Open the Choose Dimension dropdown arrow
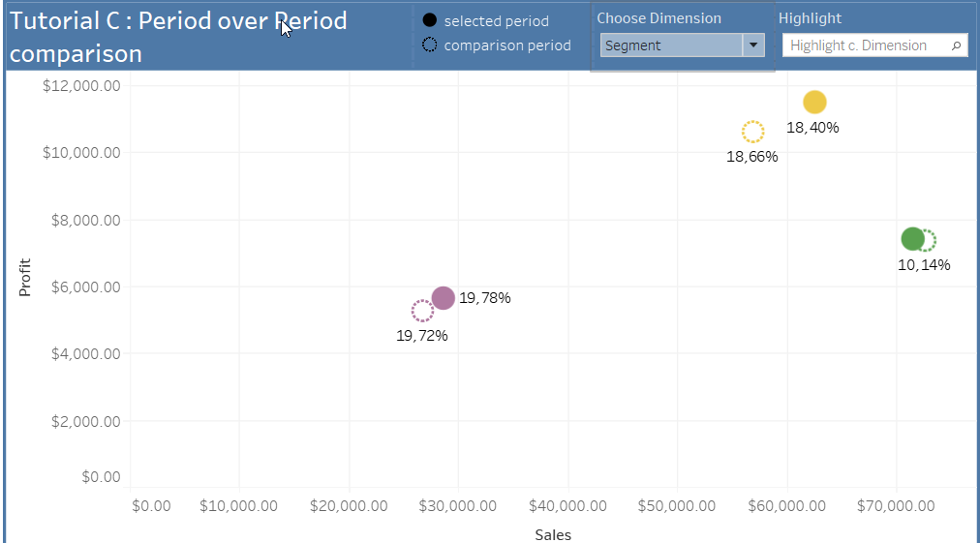 pyautogui.click(x=752, y=45)
